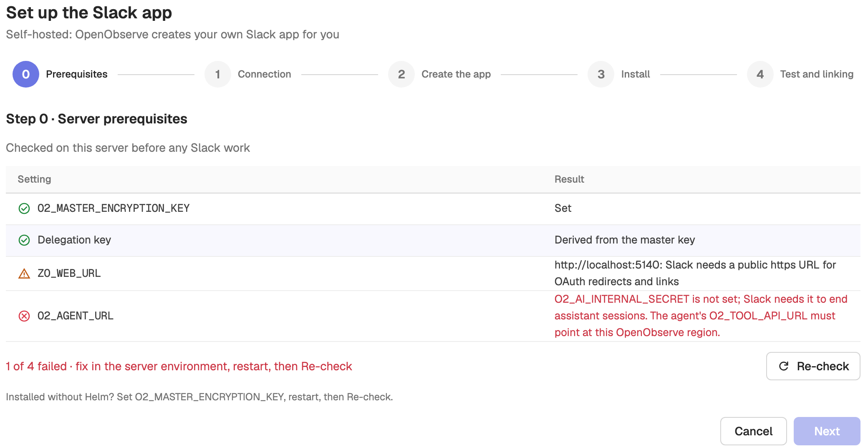Click the Next button
This screenshot has width=868, height=447.
point(827,431)
